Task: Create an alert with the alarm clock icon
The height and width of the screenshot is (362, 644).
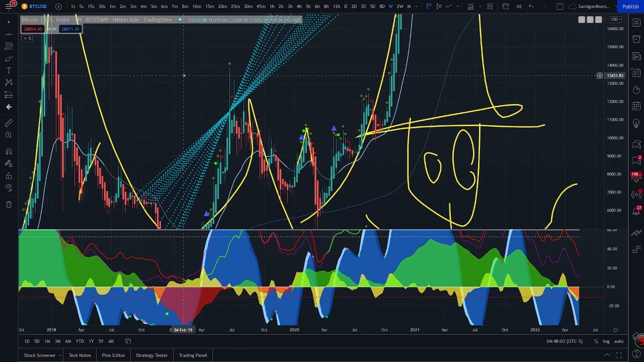Action: [506, 7]
